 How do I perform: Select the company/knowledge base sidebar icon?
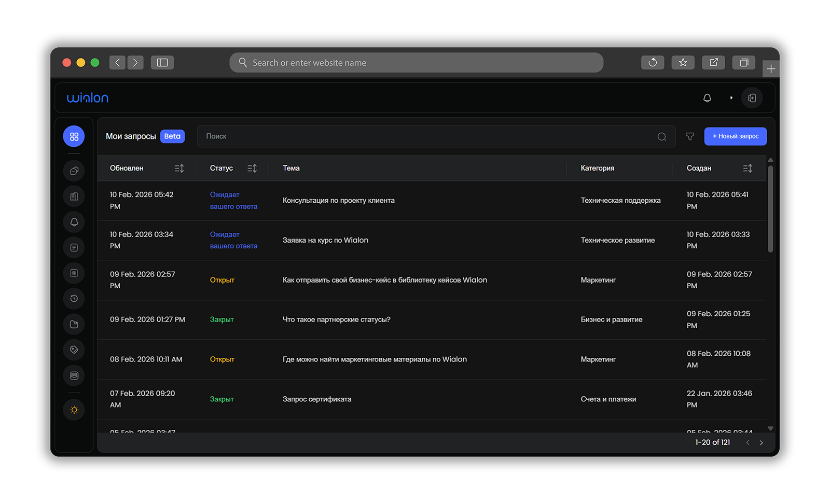click(x=74, y=196)
